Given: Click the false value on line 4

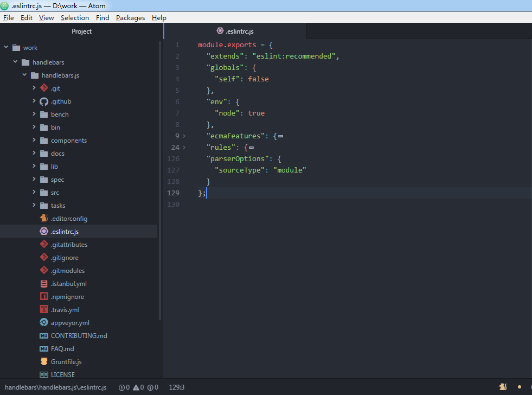Looking at the screenshot, I should click(x=258, y=79).
